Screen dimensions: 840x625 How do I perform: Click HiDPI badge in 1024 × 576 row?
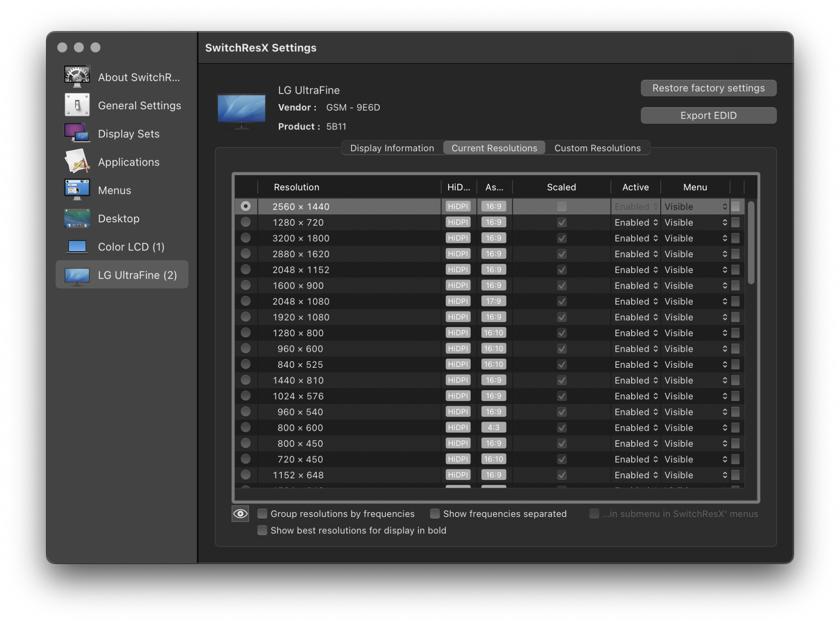click(x=458, y=396)
